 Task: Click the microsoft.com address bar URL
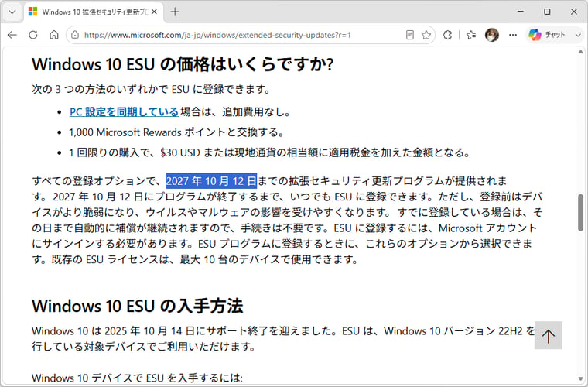coord(217,36)
